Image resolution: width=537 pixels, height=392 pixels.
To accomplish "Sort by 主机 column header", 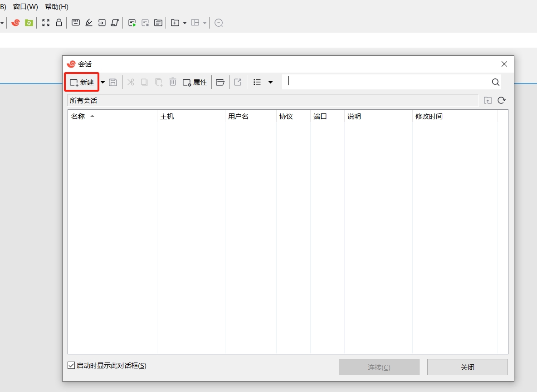I will (191, 117).
